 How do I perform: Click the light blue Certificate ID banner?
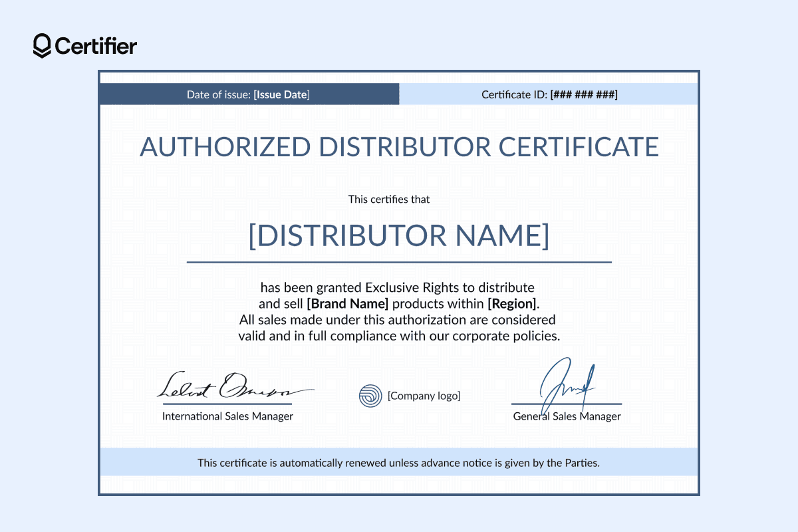[x=548, y=94]
